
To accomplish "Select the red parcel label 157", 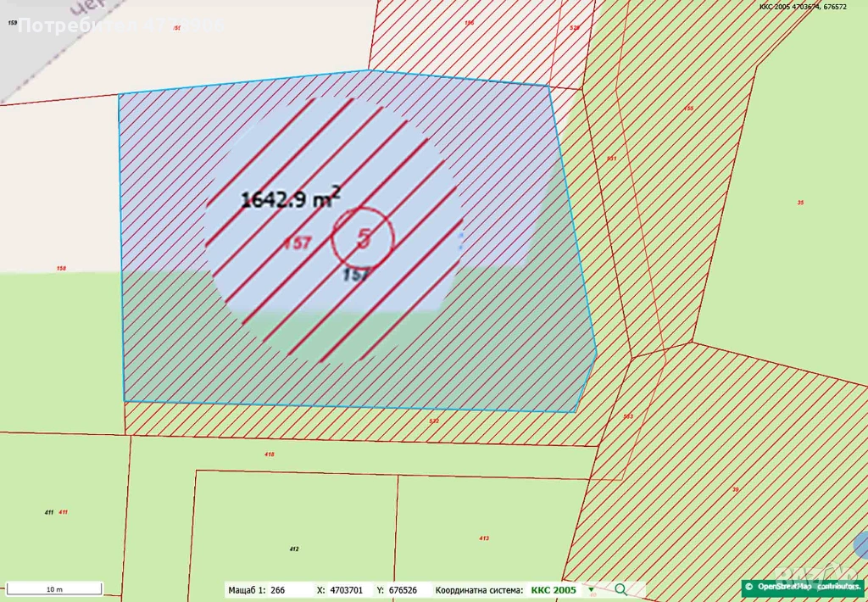I will [x=297, y=243].
